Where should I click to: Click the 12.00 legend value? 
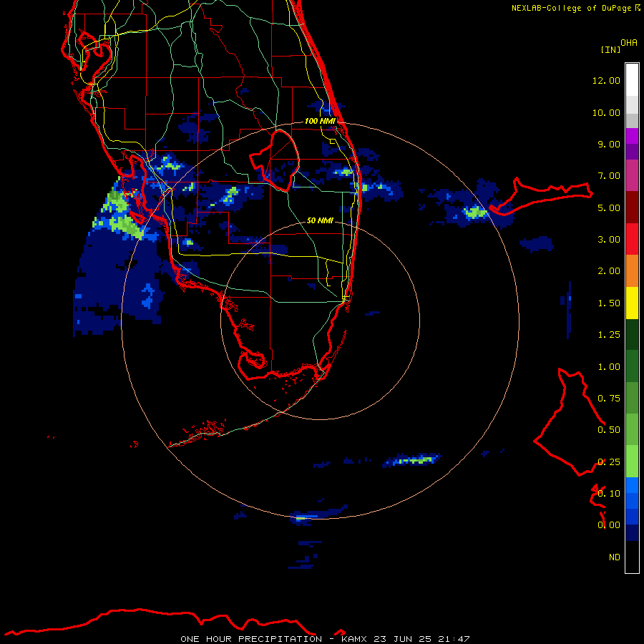pyautogui.click(x=606, y=80)
